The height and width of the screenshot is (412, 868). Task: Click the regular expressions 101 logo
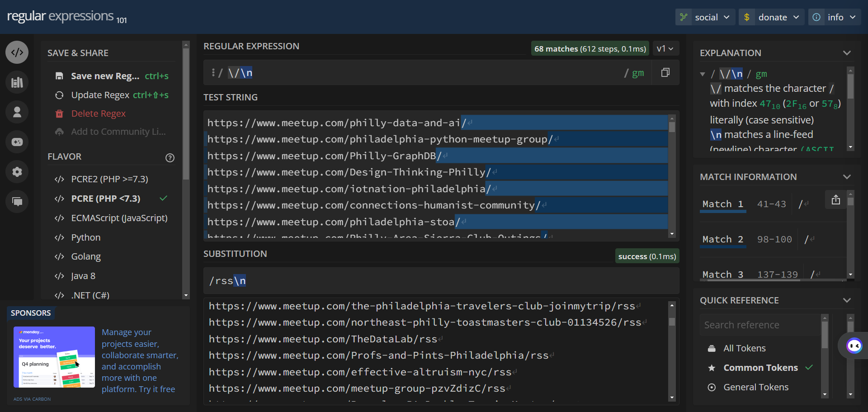67,17
